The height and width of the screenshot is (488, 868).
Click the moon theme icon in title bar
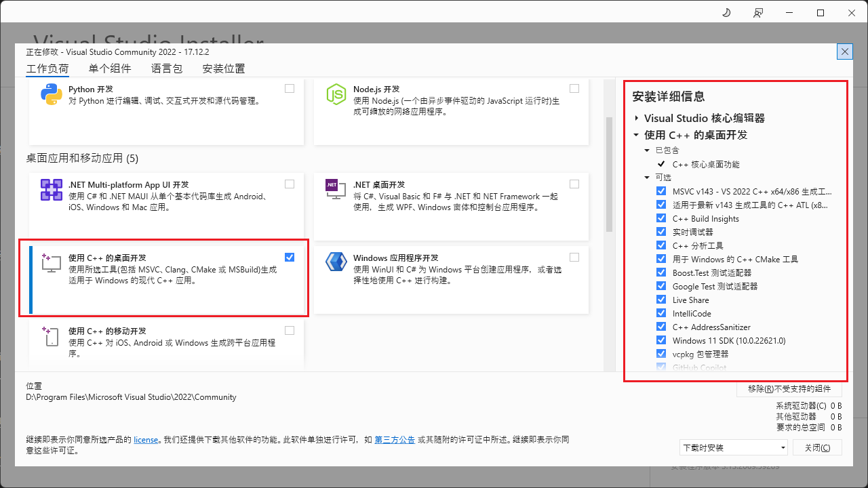[726, 13]
